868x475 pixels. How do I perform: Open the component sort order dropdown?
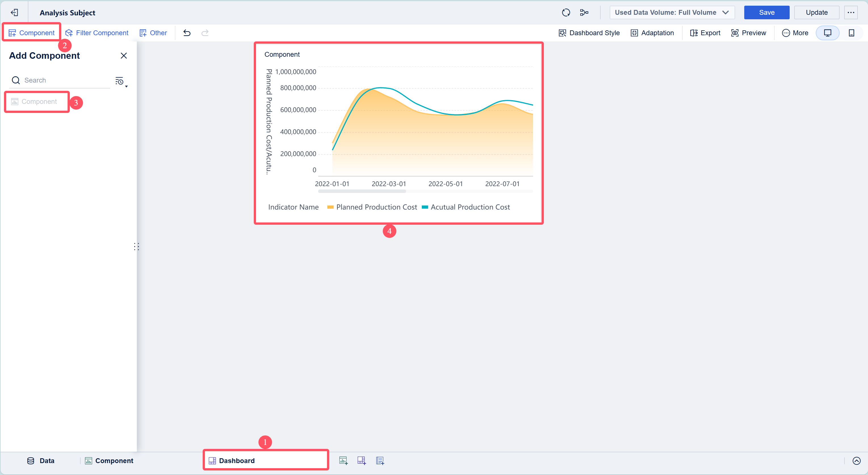pos(121,81)
